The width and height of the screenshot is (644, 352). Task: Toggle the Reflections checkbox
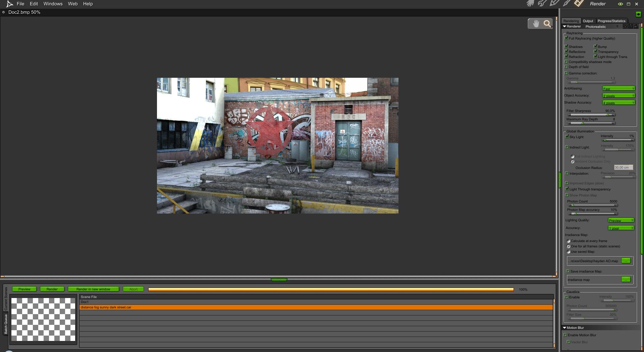click(567, 52)
